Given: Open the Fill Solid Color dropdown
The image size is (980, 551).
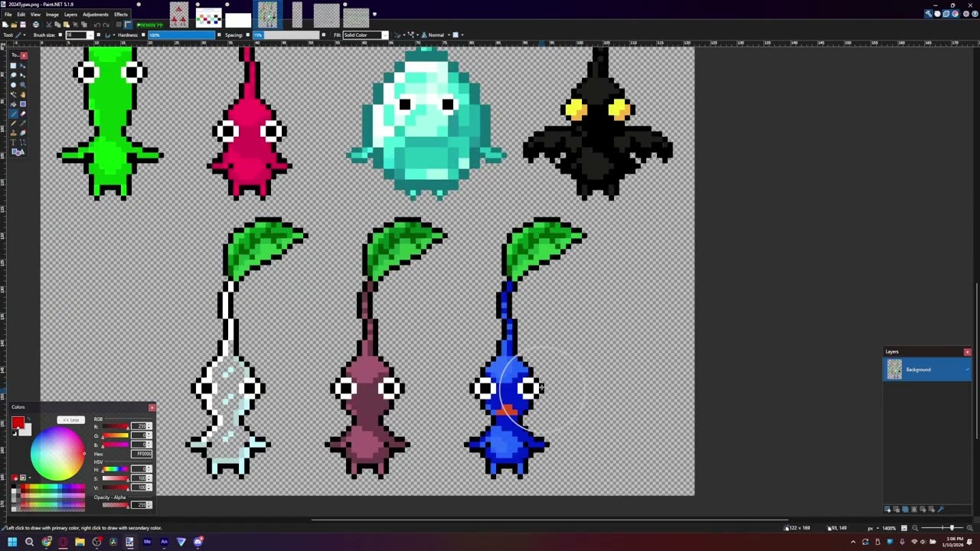Looking at the screenshot, I should coord(385,34).
